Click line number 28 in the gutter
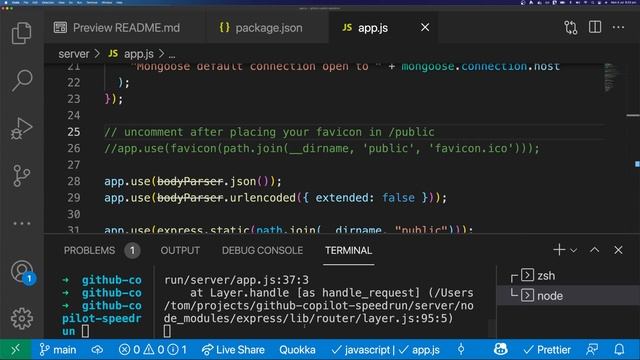 73,181
